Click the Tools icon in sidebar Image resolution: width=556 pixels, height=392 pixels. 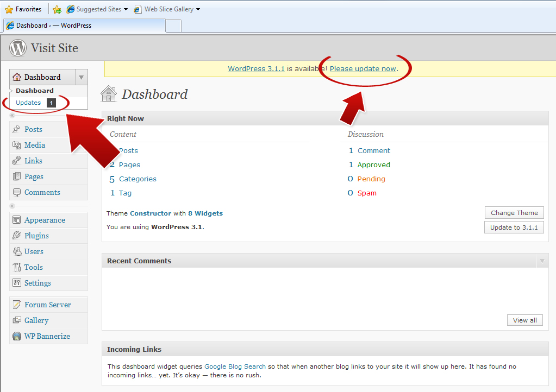click(x=17, y=267)
